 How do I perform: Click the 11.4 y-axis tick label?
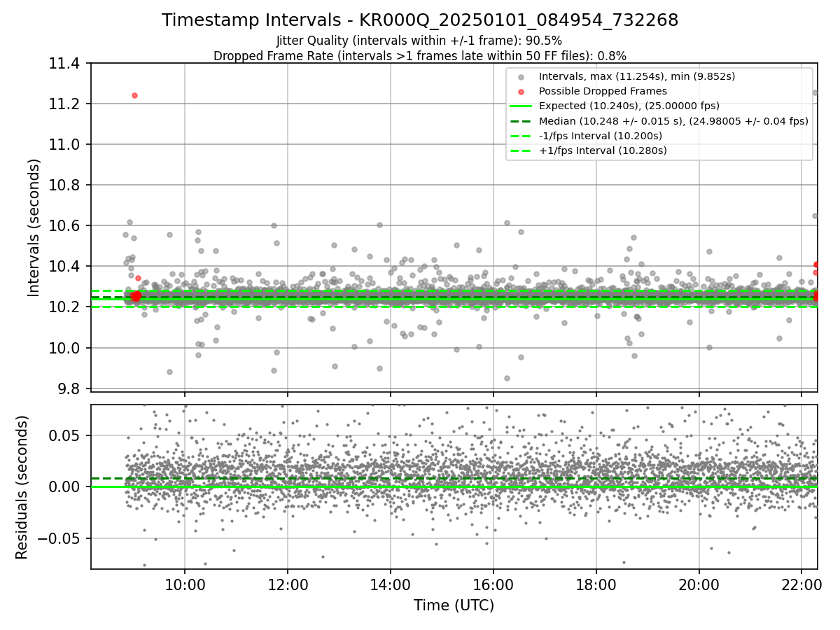66,64
